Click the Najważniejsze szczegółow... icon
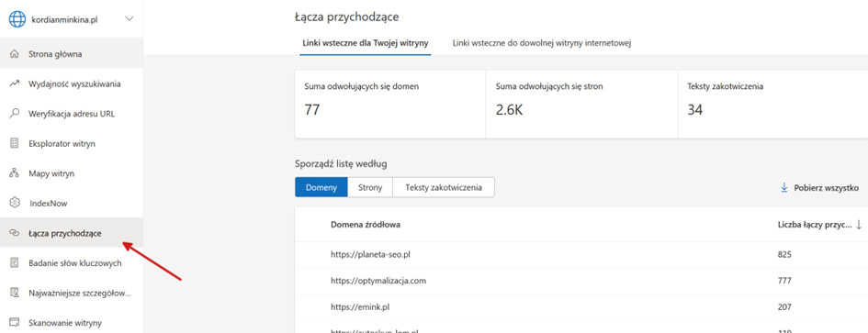Screen dimensions: 868x333 (x=15, y=293)
